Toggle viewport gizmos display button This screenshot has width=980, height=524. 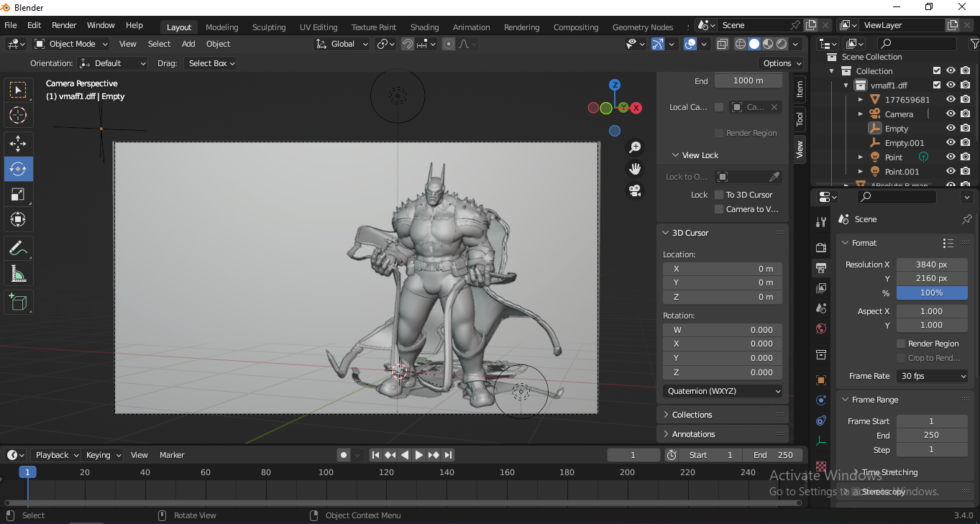point(658,44)
